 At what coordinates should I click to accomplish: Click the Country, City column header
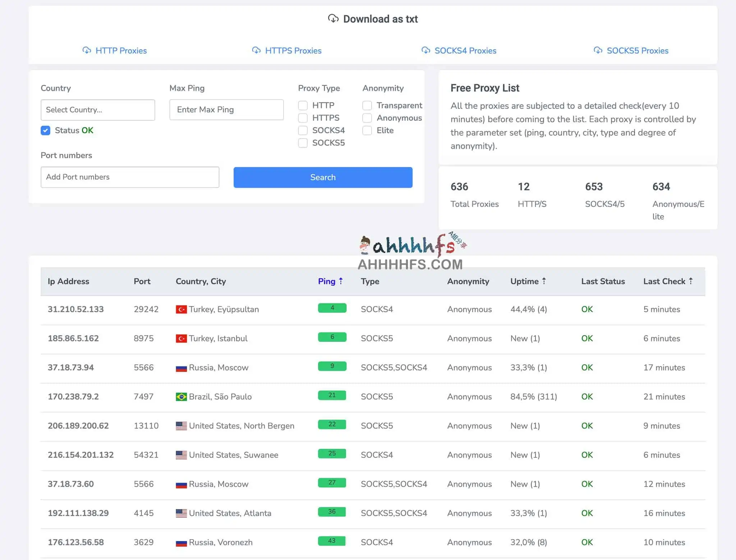pos(201,281)
